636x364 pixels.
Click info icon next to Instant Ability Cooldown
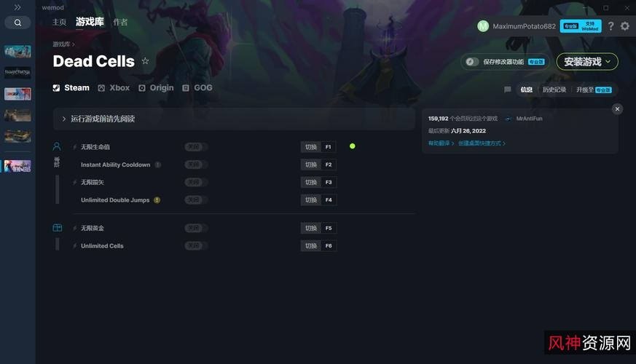pyautogui.click(x=158, y=165)
